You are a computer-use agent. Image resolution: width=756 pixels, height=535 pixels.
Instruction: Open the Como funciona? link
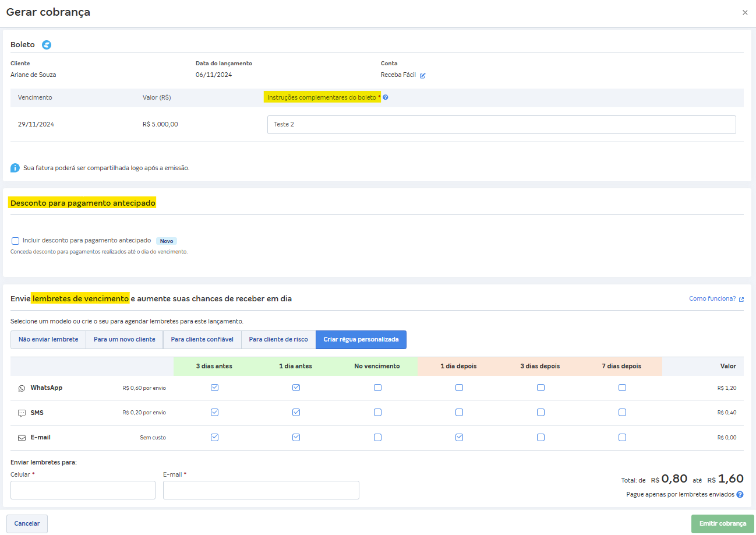(x=712, y=298)
